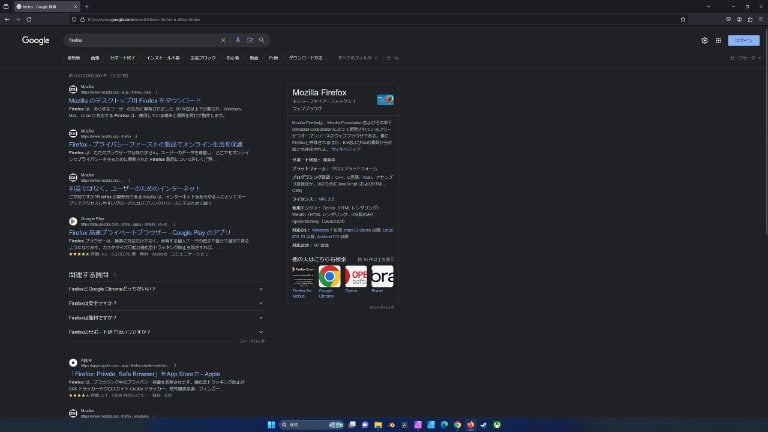Open the Firefox hamburger application menu
The width and height of the screenshot is (768, 432).
click(x=761, y=20)
